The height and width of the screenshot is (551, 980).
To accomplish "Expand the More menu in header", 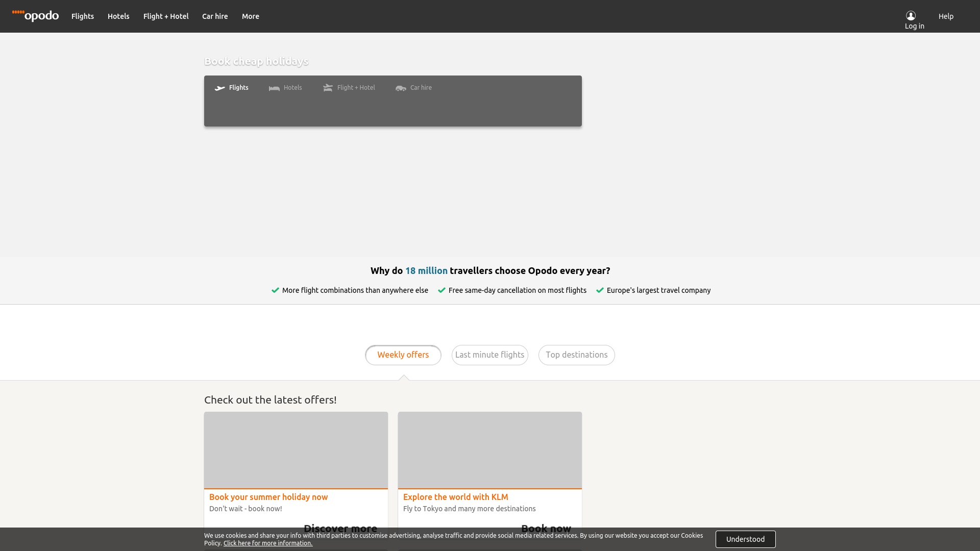I will tap(251, 16).
